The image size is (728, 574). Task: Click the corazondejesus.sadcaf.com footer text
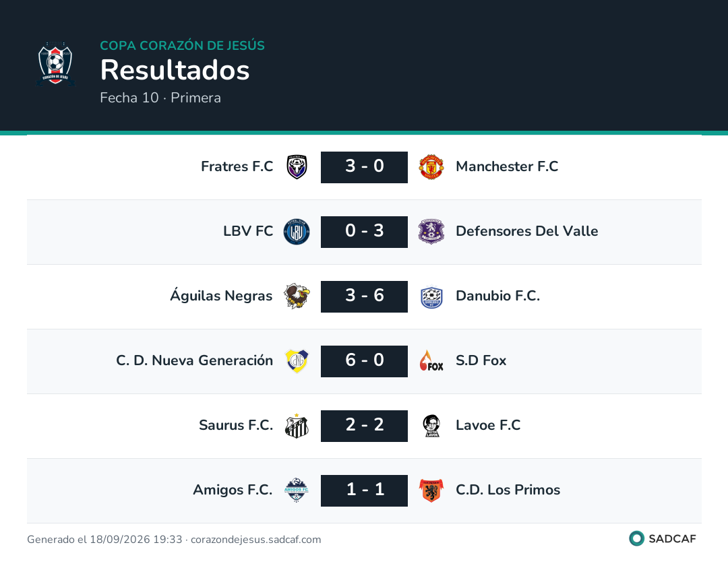click(256, 539)
